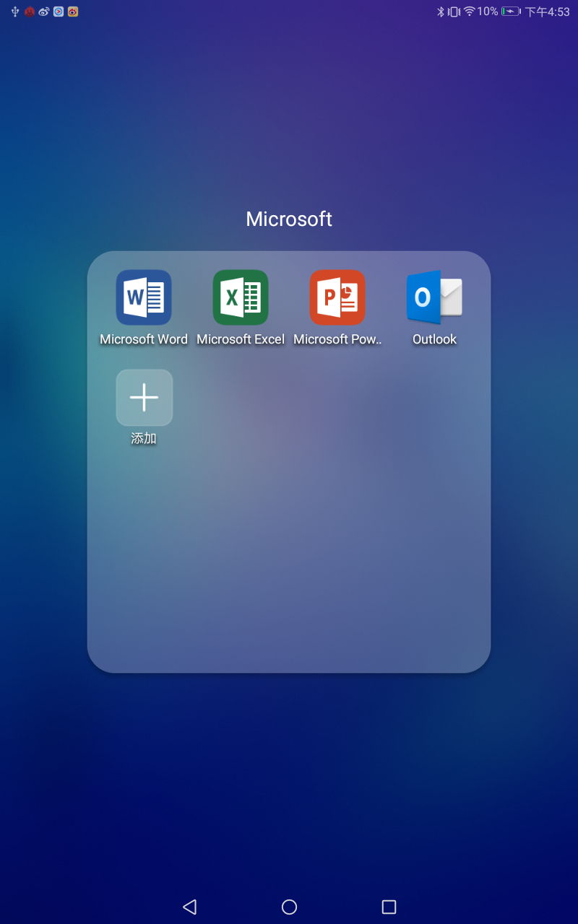Tap the 'Microsoft Pow..' label
Viewport: 578px width, 924px height.
[337, 339]
